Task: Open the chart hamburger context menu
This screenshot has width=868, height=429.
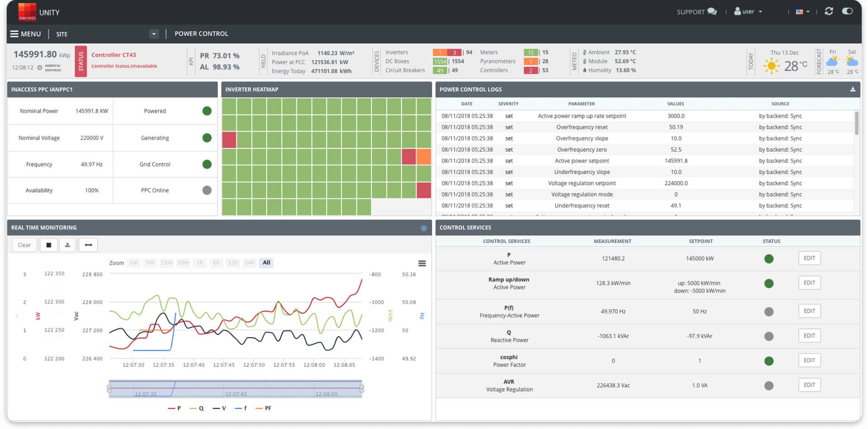Action: (x=422, y=264)
